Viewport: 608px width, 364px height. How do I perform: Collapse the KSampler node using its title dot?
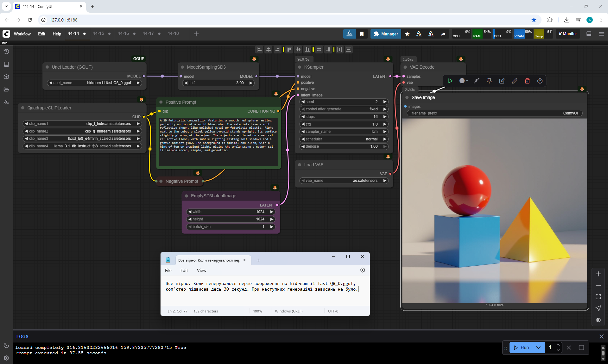pyautogui.click(x=300, y=67)
